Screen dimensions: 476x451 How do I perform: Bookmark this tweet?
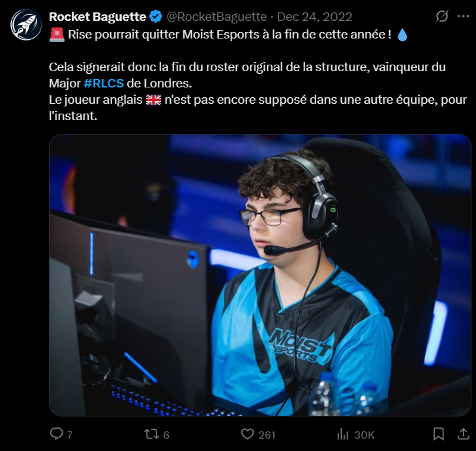[x=439, y=434]
